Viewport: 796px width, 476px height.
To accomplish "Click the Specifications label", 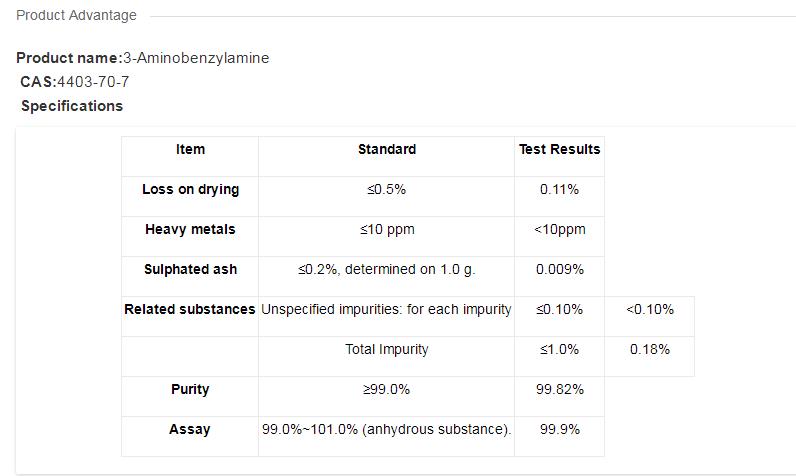I will [72, 106].
